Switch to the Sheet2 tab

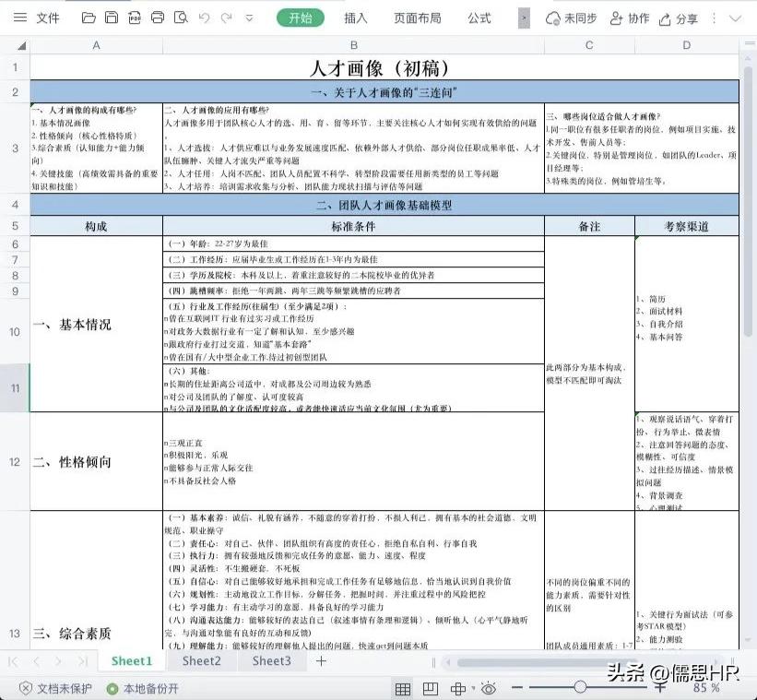point(200,660)
